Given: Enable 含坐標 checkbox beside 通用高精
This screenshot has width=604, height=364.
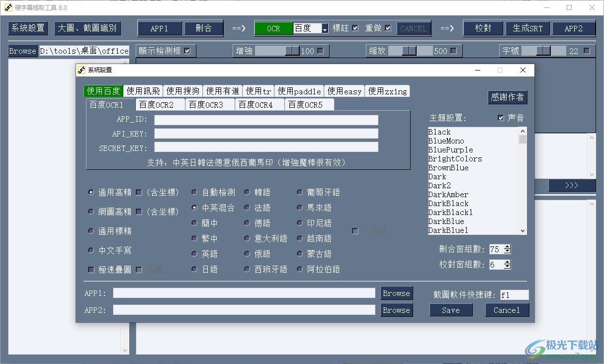Looking at the screenshot, I should [139, 192].
